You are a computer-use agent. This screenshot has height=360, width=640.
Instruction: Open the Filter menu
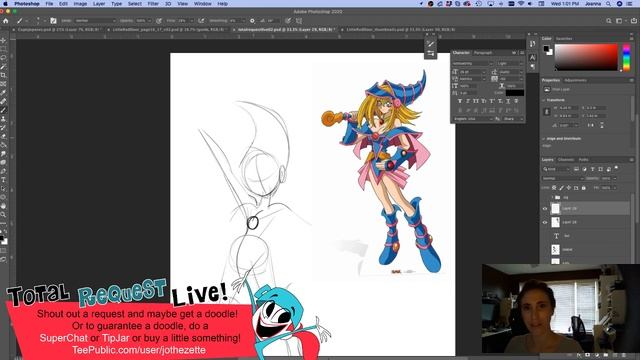tap(153, 4)
